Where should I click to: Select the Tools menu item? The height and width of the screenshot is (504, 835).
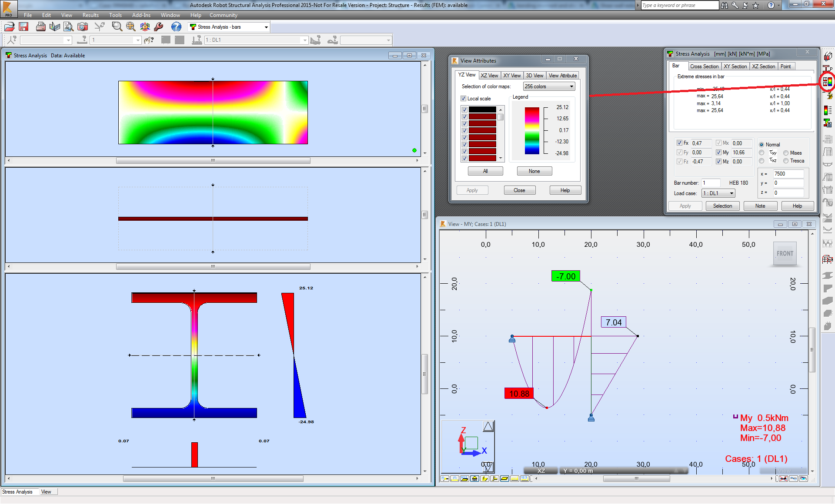click(x=116, y=14)
